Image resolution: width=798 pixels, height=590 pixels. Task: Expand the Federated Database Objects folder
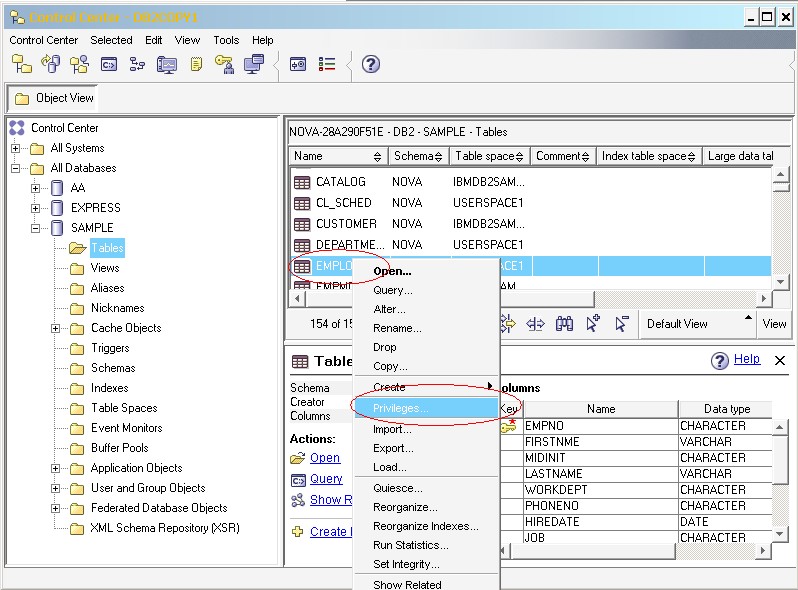(55, 508)
